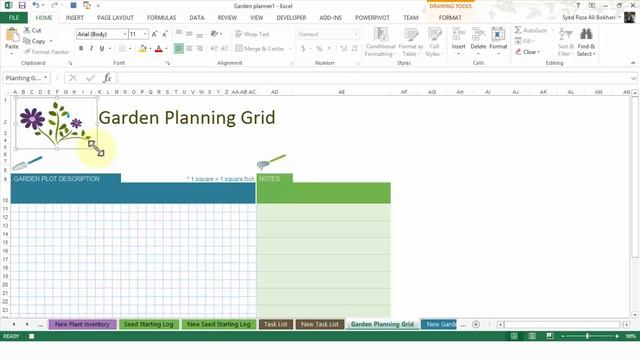Click the Percent Style icon
This screenshot has width=640, height=360.
tap(319, 49)
